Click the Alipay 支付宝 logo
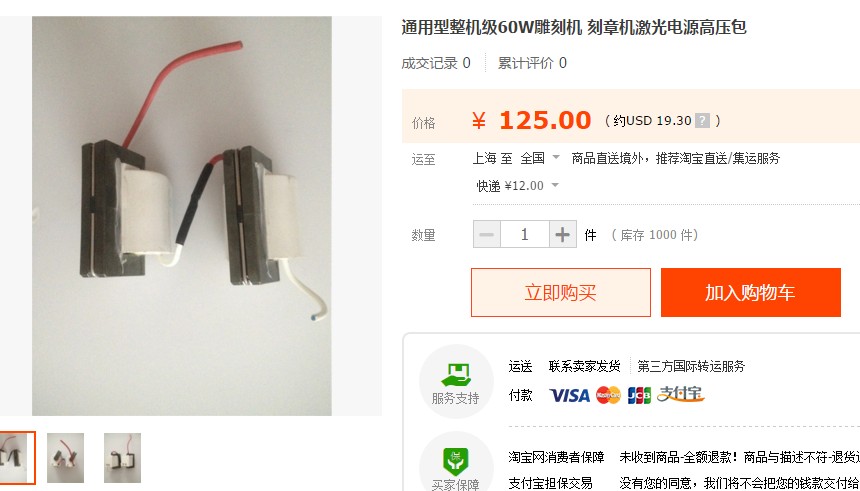This screenshot has height=491, width=860. (x=680, y=394)
